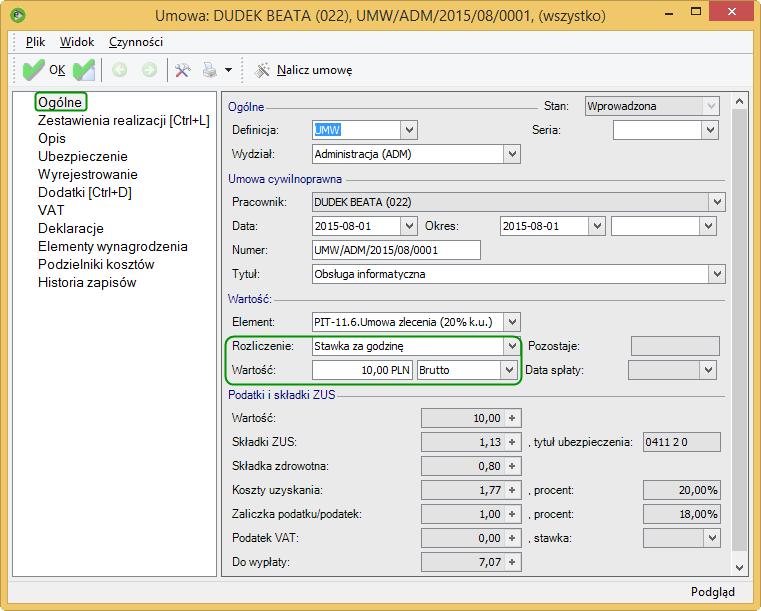Select Ubezpieczenie in the left panel
This screenshot has height=611, width=761.
pyautogui.click(x=83, y=156)
